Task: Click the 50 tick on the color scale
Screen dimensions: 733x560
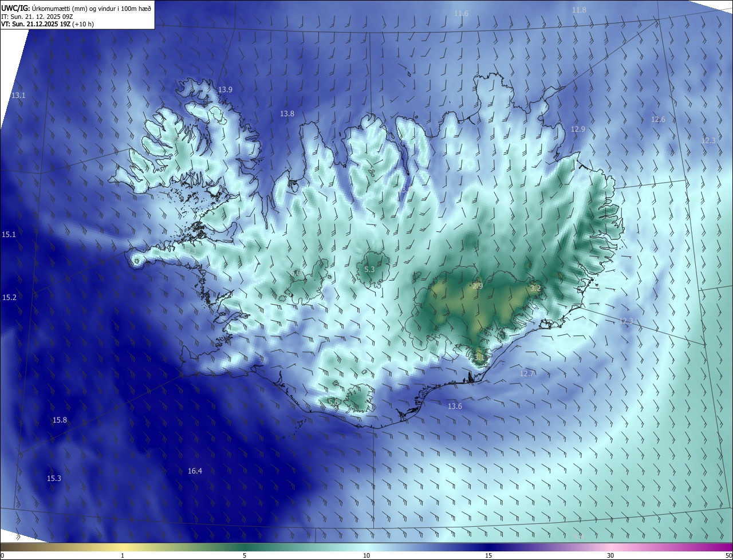Action: pyautogui.click(x=728, y=555)
